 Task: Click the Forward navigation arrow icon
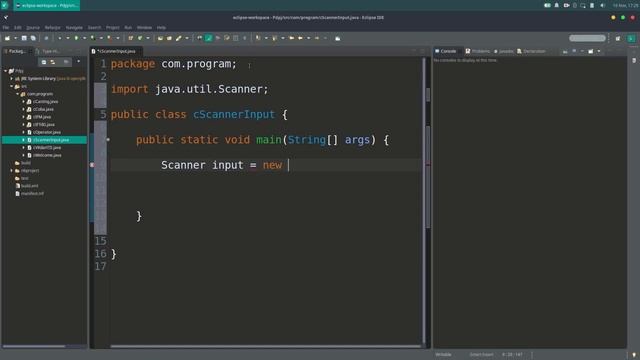tap(317, 38)
